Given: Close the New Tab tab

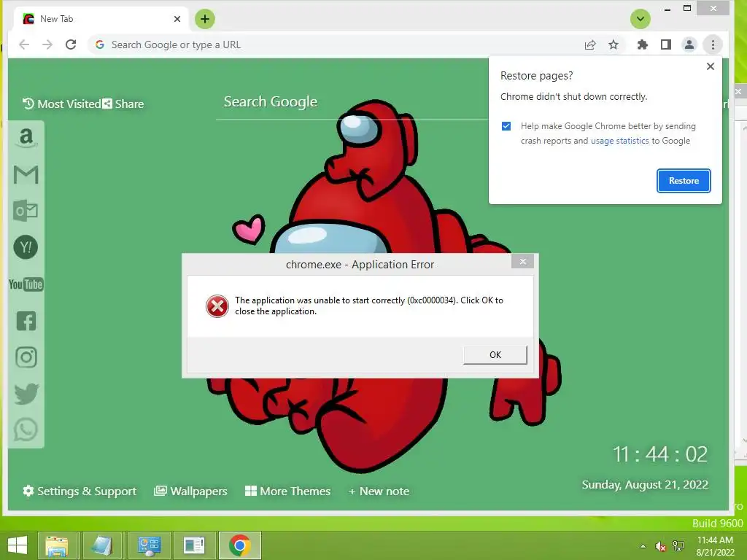Looking at the screenshot, I should (x=177, y=19).
